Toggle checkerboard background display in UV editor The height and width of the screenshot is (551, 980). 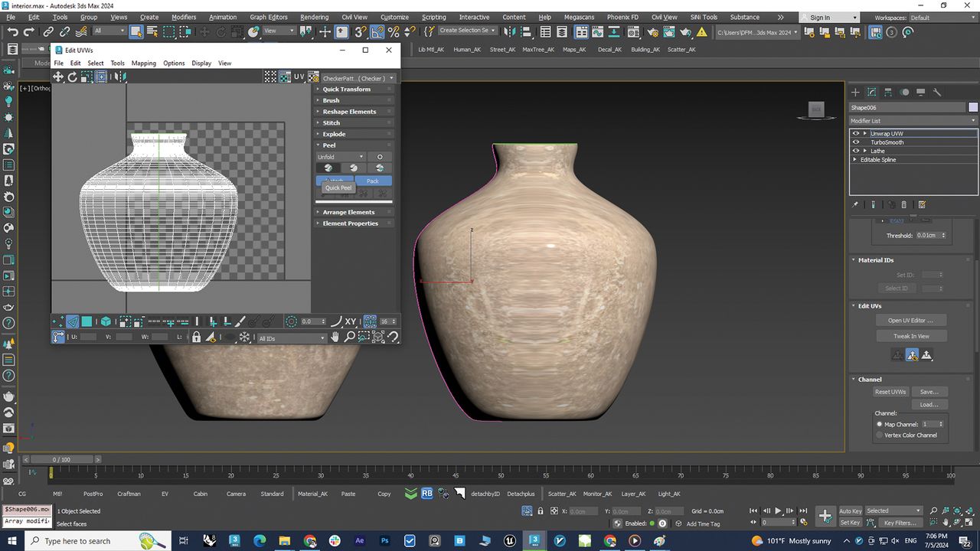(285, 77)
